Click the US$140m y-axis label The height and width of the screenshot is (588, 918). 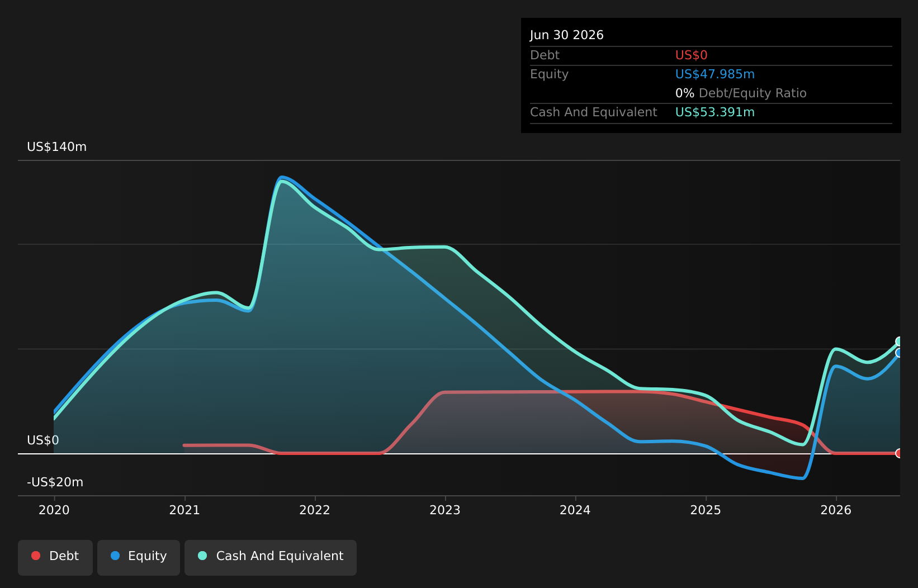coord(57,147)
